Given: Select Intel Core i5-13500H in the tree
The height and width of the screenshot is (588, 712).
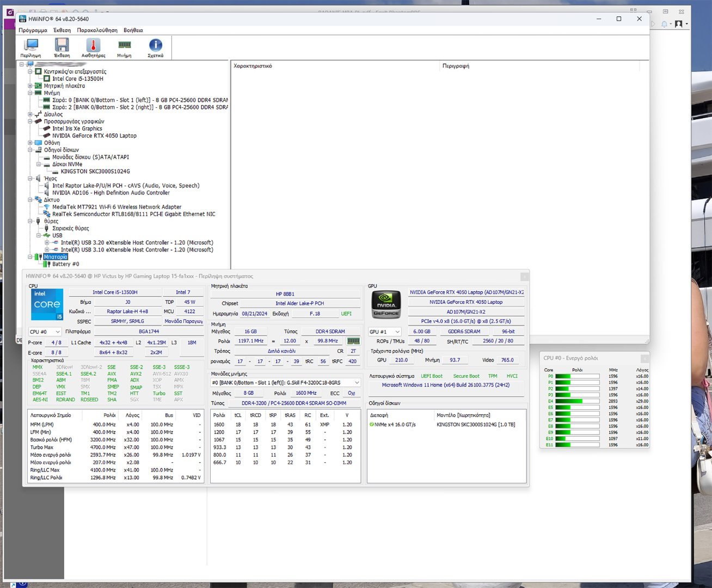Looking at the screenshot, I should (78, 78).
